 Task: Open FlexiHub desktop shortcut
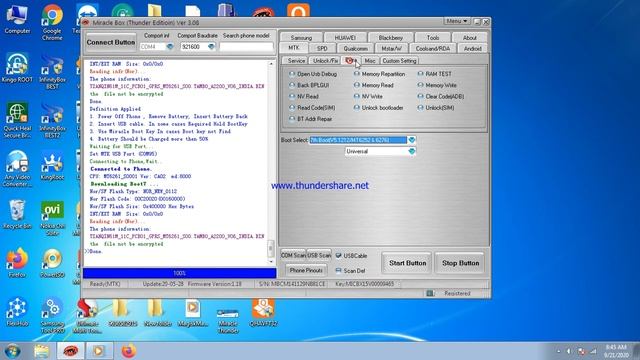(17, 312)
